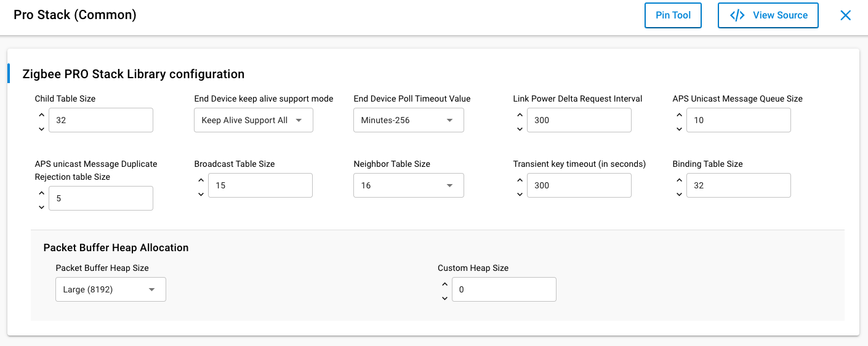The height and width of the screenshot is (346, 868).
Task: Choose Packet Buffer Heap Size dropdown
Action: tap(110, 289)
